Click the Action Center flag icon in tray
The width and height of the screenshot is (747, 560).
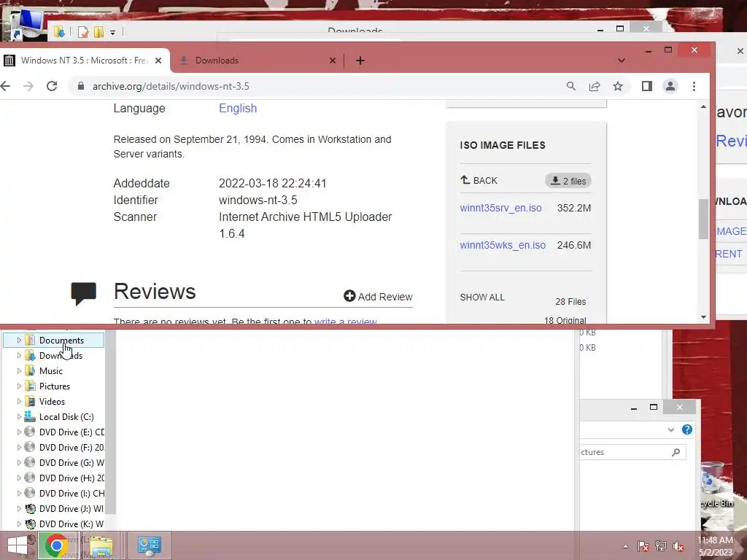coord(643,546)
